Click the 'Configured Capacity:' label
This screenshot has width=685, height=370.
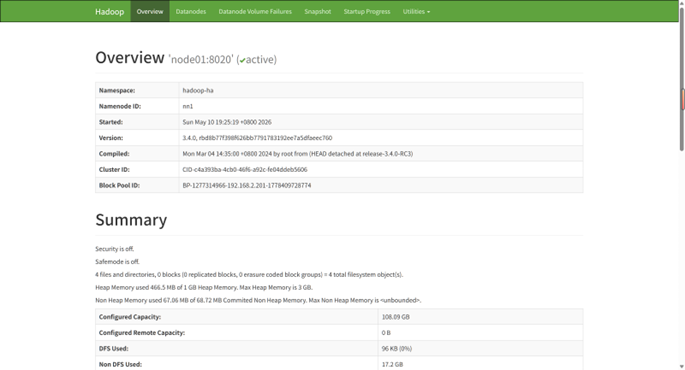[130, 317]
